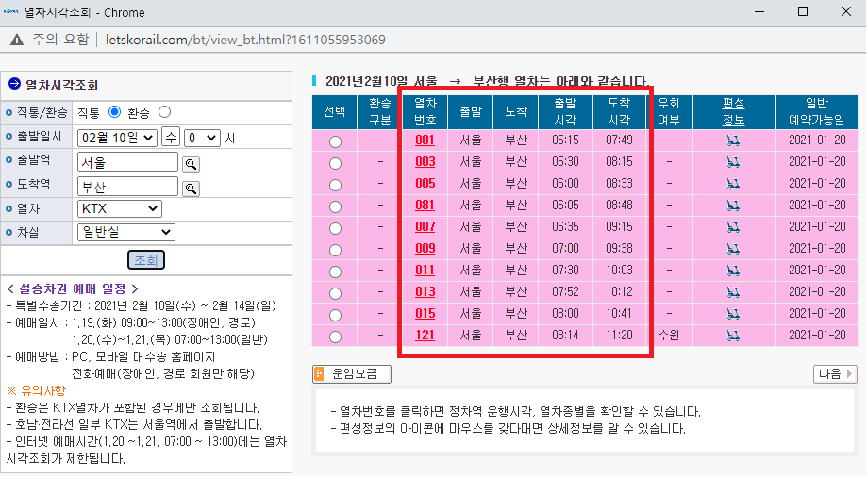Click the 열차시각조회 panel title
Screen dimensions: 868x477
click(61, 85)
